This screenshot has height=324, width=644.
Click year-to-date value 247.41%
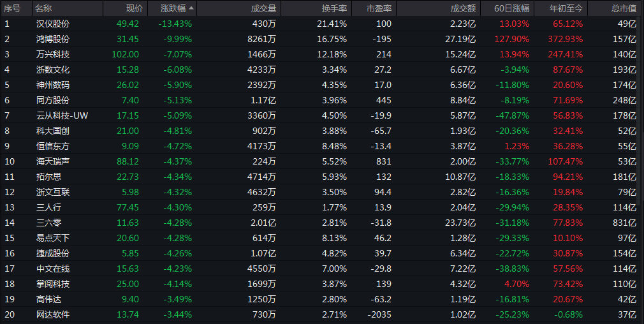pos(565,54)
